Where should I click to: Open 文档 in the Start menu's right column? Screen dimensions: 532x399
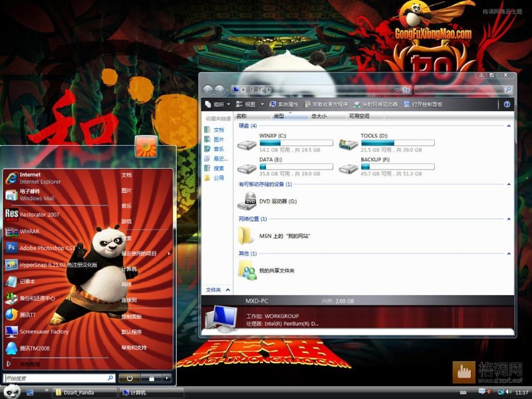tap(126, 175)
